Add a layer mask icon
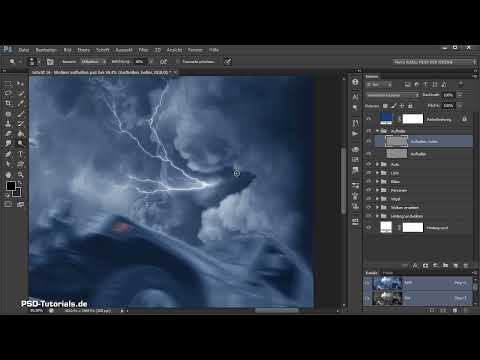Image resolution: width=480 pixels, height=360 pixels. 425,266
